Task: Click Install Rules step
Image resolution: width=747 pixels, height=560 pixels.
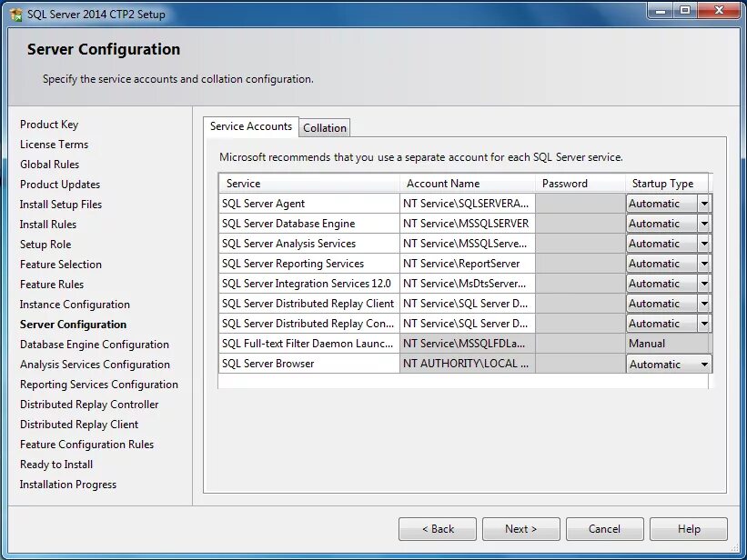Action: pyautogui.click(x=48, y=225)
